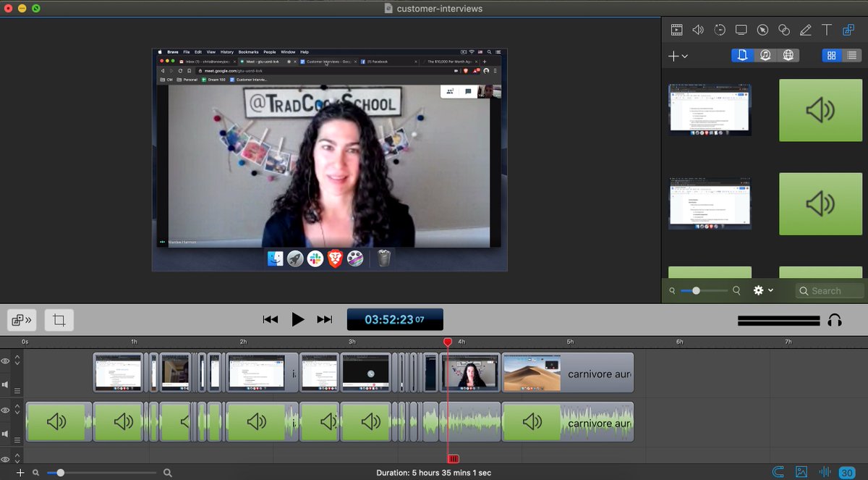Select the carnivore aur video clip
868x480 pixels.
coord(568,373)
